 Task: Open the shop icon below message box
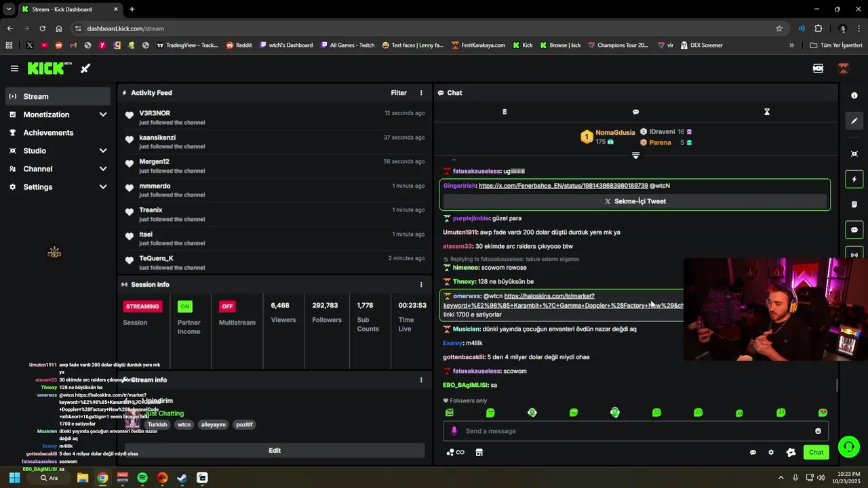pyautogui.click(x=479, y=452)
